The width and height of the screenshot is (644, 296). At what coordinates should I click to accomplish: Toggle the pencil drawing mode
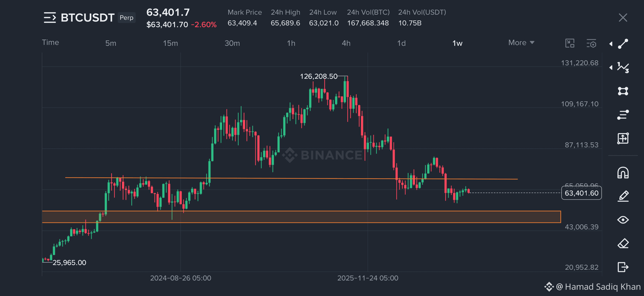623,196
